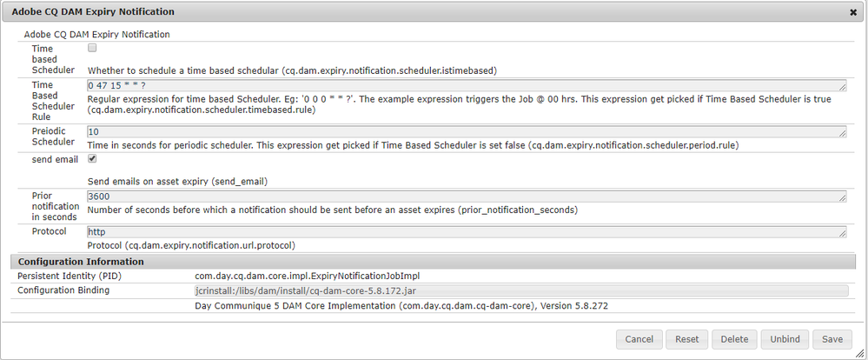Viewport: 868px width, 360px height.
Task: Click the Configuration Information section header
Action: click(x=433, y=262)
